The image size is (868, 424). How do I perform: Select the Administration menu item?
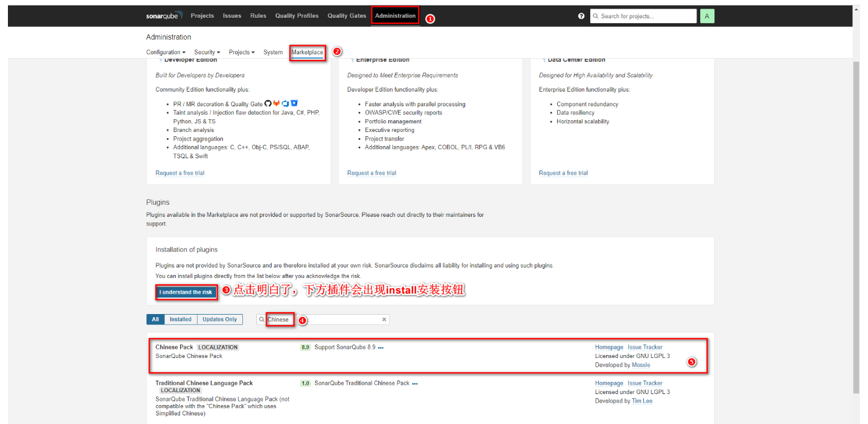pyautogui.click(x=396, y=16)
